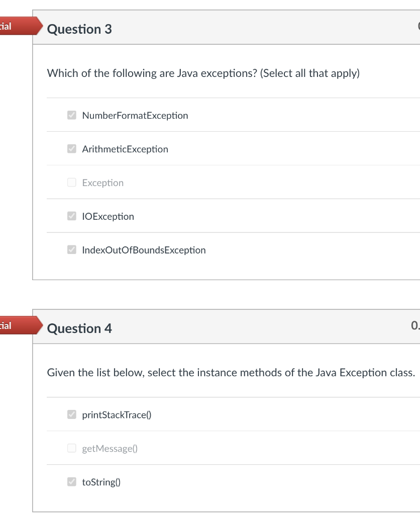The image size is (420, 515).
Task: Click the toString() answer text
Action: tap(100, 482)
